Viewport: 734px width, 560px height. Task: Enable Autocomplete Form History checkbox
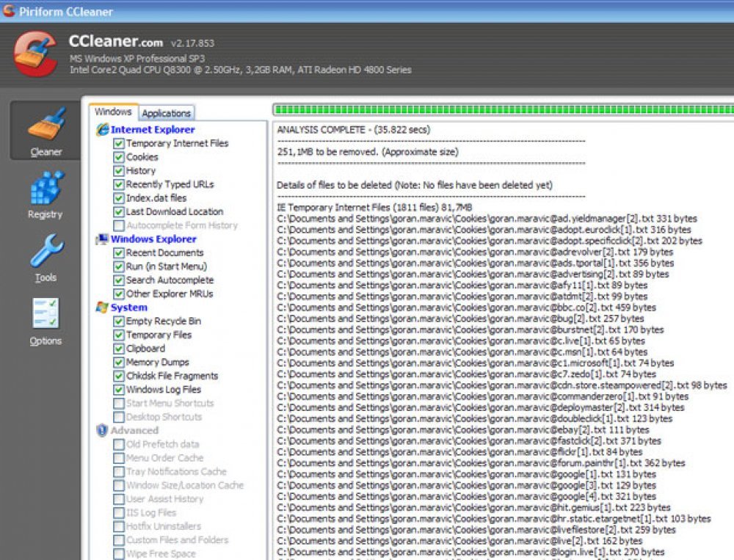[119, 225]
